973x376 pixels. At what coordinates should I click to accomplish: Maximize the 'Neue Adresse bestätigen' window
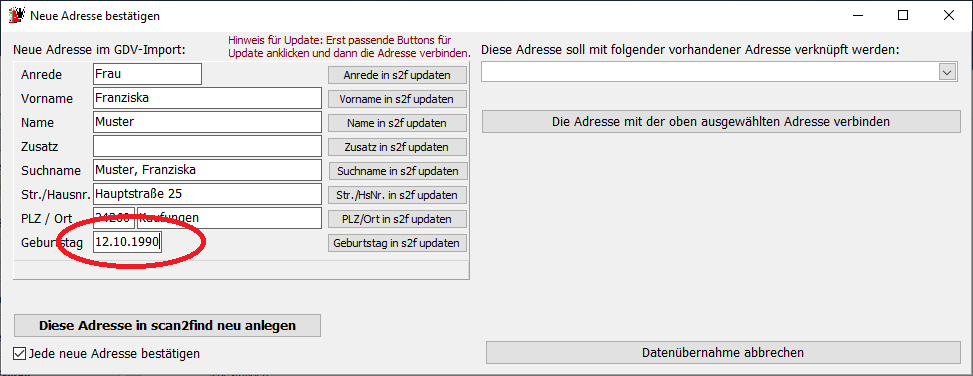click(x=903, y=16)
